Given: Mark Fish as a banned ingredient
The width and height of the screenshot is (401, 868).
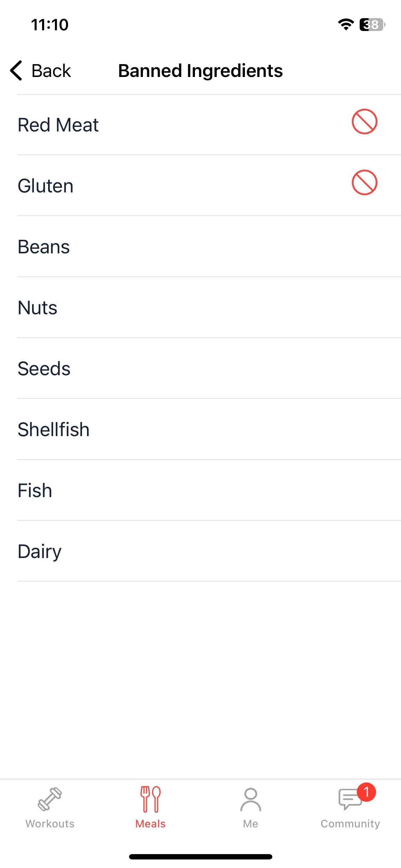Looking at the screenshot, I should click(209, 490).
